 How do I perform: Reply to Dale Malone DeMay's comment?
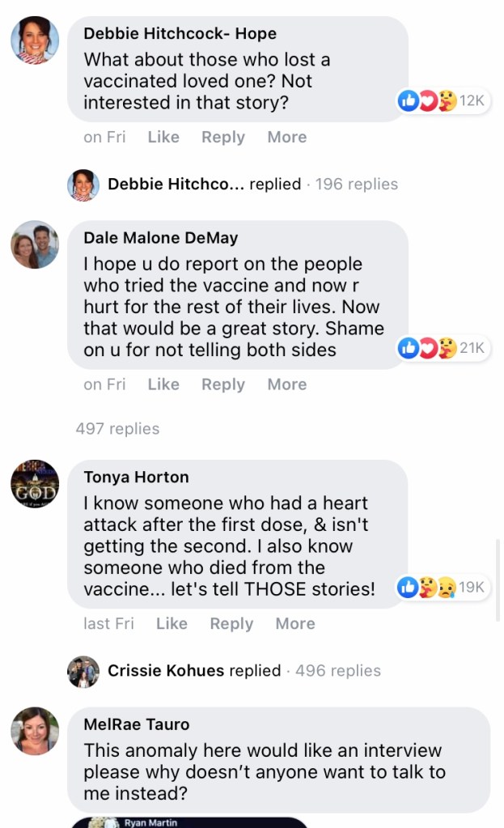[x=223, y=384]
